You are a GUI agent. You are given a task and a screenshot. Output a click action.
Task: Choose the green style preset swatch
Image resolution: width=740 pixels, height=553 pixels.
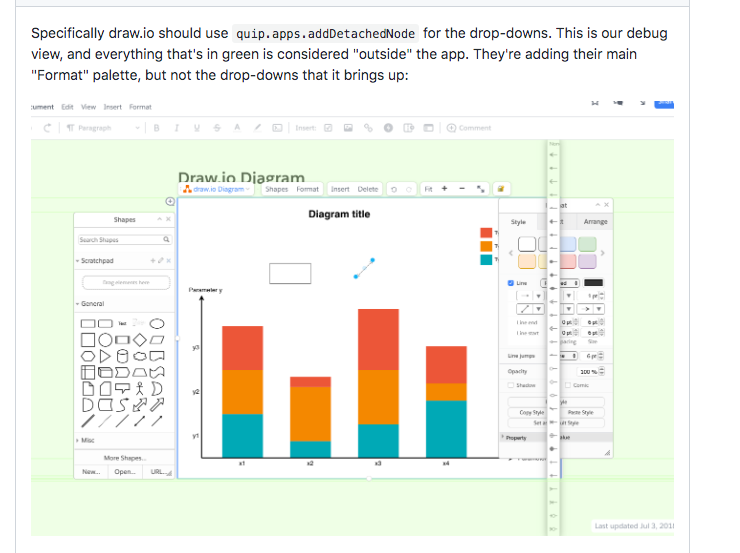[x=587, y=244]
